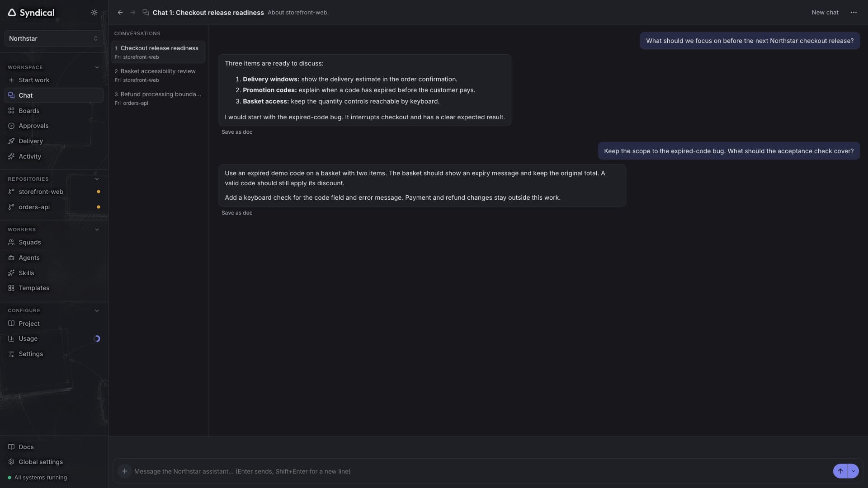Open Global settings gear icon
This screenshot has width=868, height=488.
(x=11, y=462)
